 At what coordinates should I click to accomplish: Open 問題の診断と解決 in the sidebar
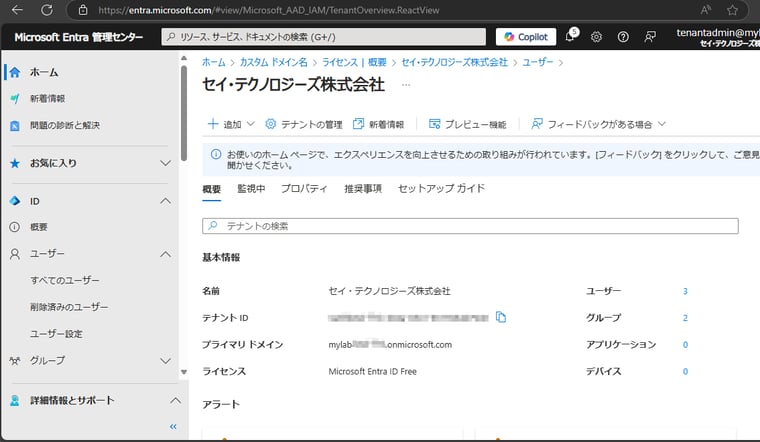(64, 126)
